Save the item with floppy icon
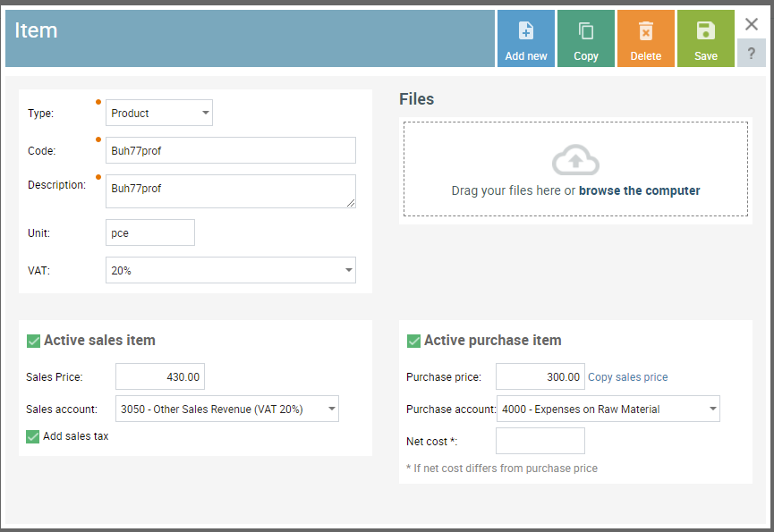This screenshot has height=532, width=774. pyautogui.click(x=705, y=32)
